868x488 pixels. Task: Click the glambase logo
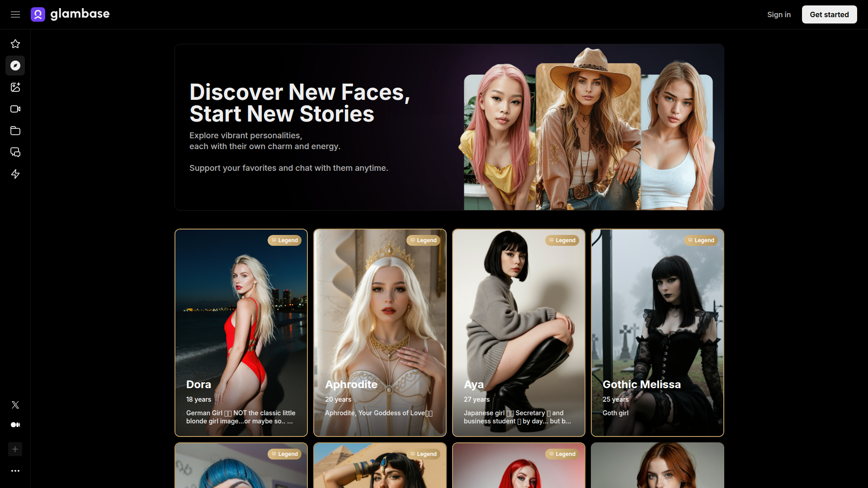point(70,14)
